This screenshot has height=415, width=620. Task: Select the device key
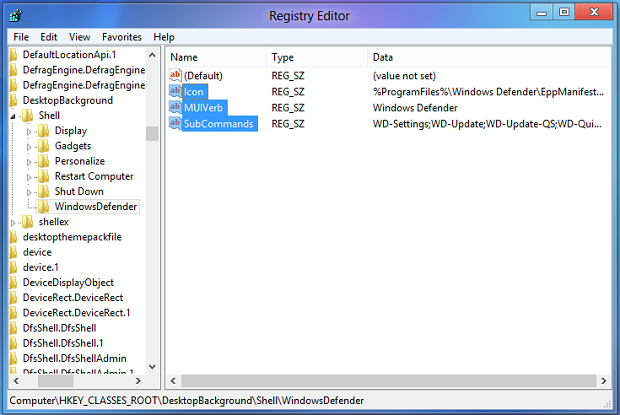(x=37, y=252)
